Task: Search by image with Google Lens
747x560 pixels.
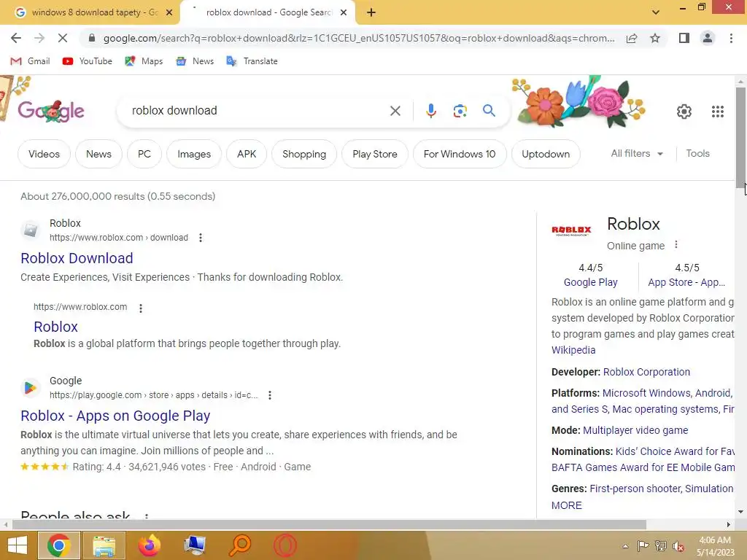Action: [460, 111]
